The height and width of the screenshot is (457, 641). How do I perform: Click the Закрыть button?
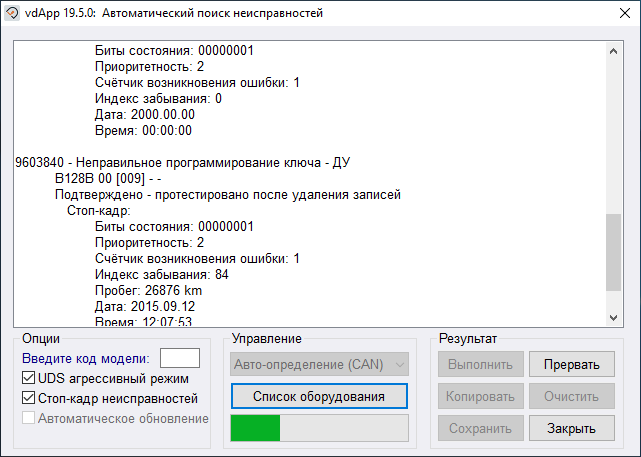pos(572,428)
